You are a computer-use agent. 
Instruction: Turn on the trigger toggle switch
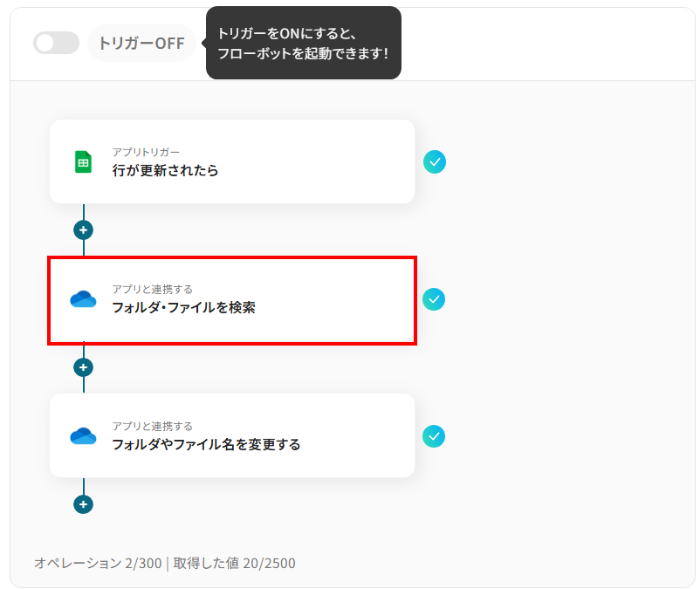(x=56, y=43)
